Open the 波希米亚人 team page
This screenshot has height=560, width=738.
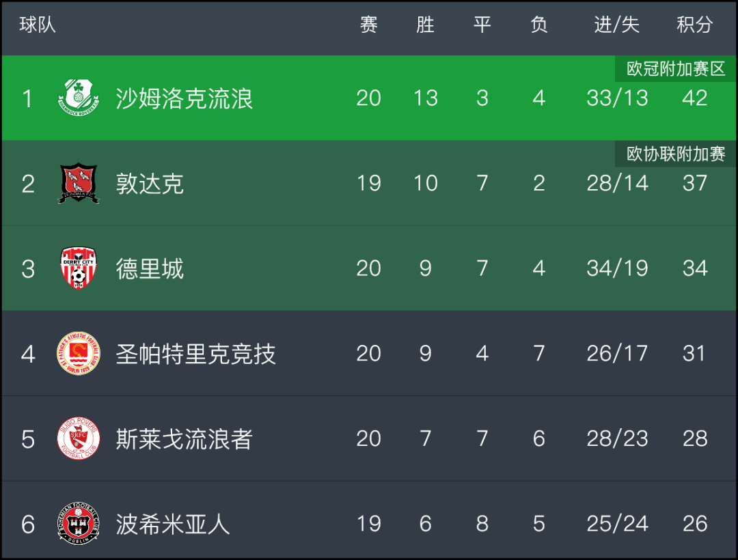pos(173,524)
